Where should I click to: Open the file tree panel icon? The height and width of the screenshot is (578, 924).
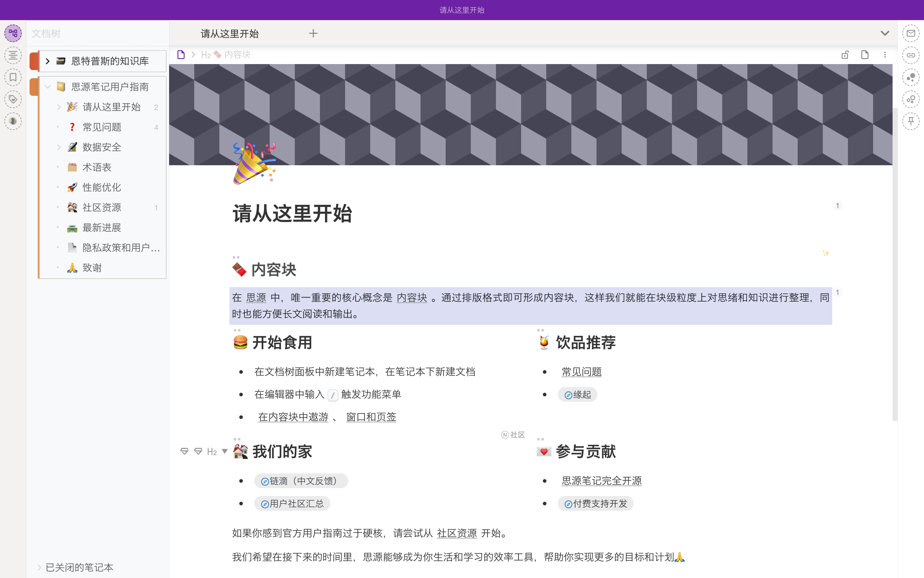click(x=13, y=33)
